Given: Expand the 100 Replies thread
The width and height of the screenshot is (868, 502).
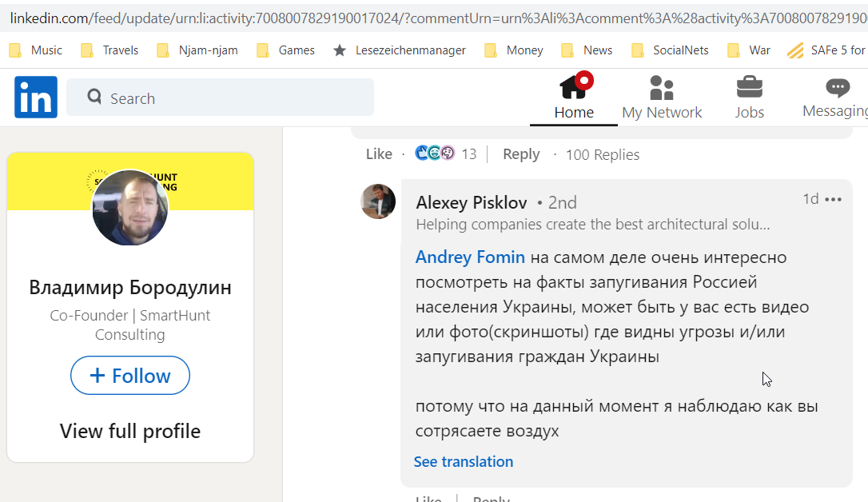Looking at the screenshot, I should tap(603, 154).
